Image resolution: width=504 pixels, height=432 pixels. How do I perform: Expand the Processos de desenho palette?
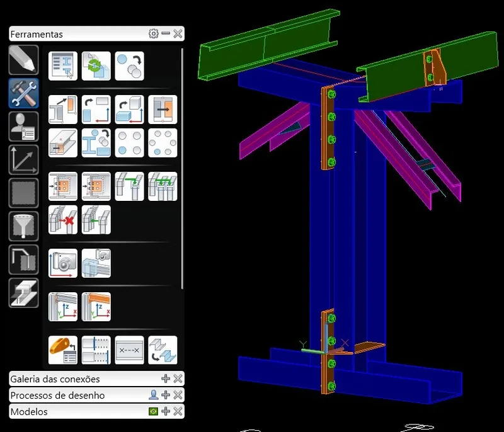pos(166,395)
